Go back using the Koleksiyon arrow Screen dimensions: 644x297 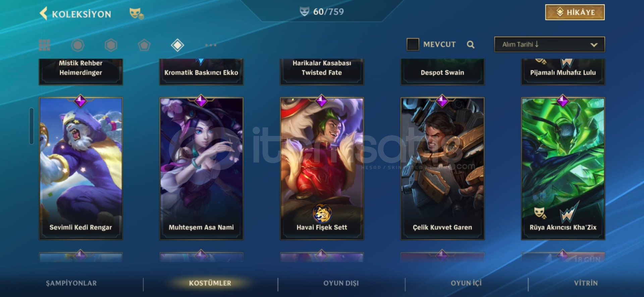coord(43,14)
